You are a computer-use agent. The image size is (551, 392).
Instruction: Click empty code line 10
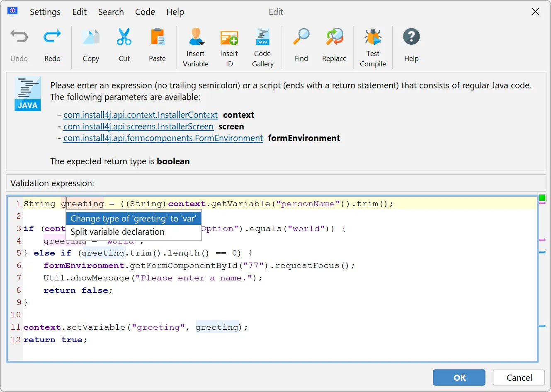tap(280, 315)
